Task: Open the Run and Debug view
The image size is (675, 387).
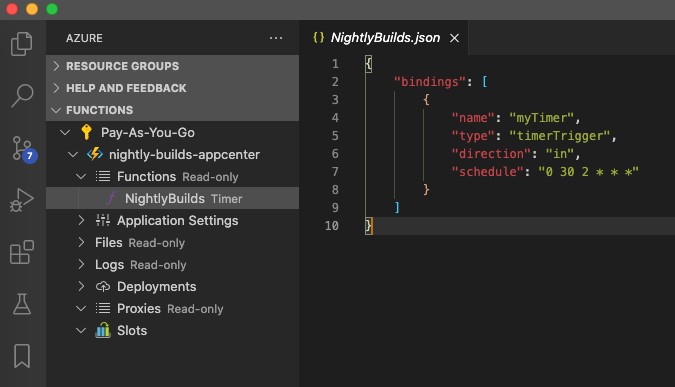Action: 22,200
